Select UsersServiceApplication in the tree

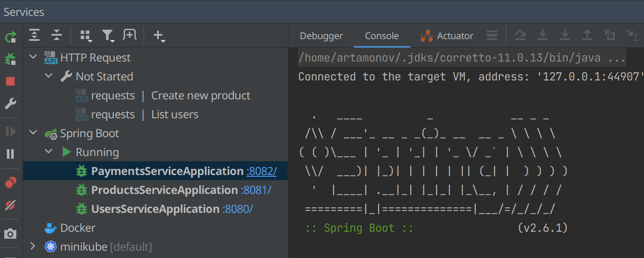pyautogui.click(x=155, y=209)
